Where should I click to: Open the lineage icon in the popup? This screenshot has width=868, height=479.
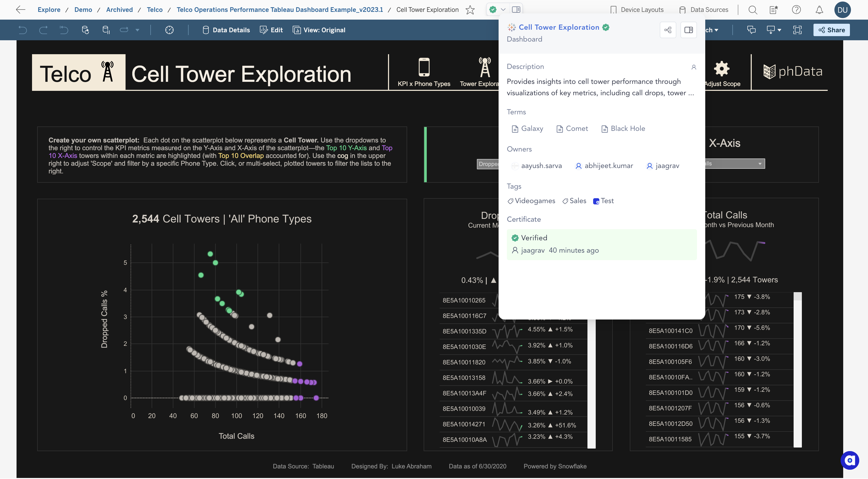(668, 30)
